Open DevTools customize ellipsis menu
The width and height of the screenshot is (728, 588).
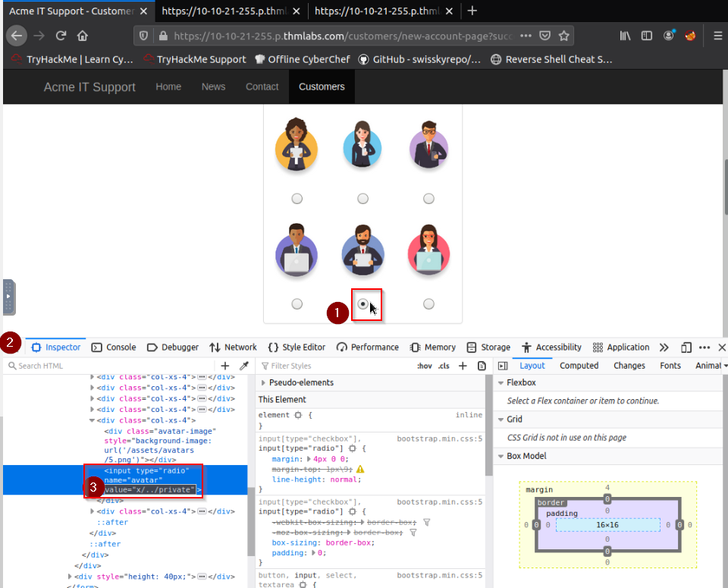(704, 347)
